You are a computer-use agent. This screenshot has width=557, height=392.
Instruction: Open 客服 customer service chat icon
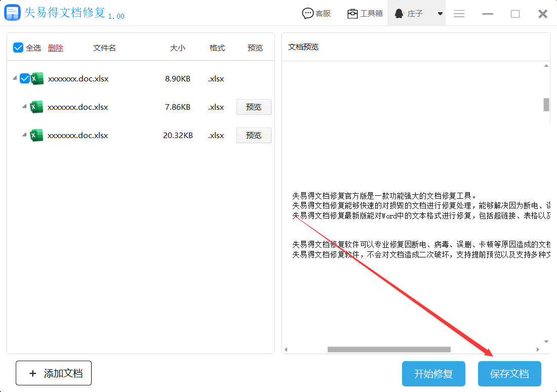(308, 14)
